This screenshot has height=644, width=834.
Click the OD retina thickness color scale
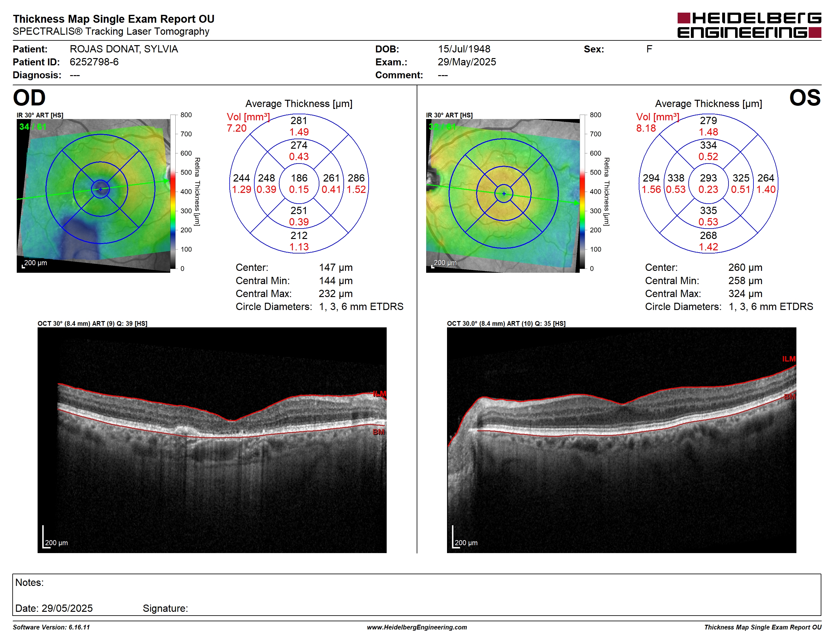point(173,192)
